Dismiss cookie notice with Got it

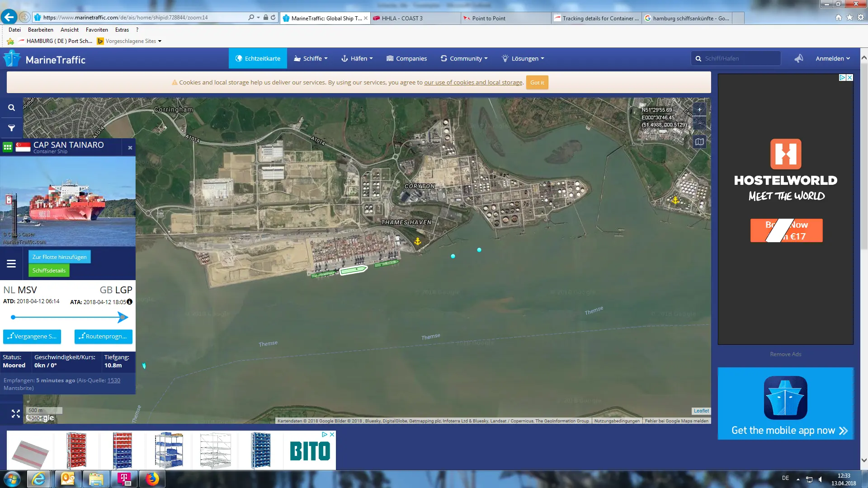click(x=537, y=83)
